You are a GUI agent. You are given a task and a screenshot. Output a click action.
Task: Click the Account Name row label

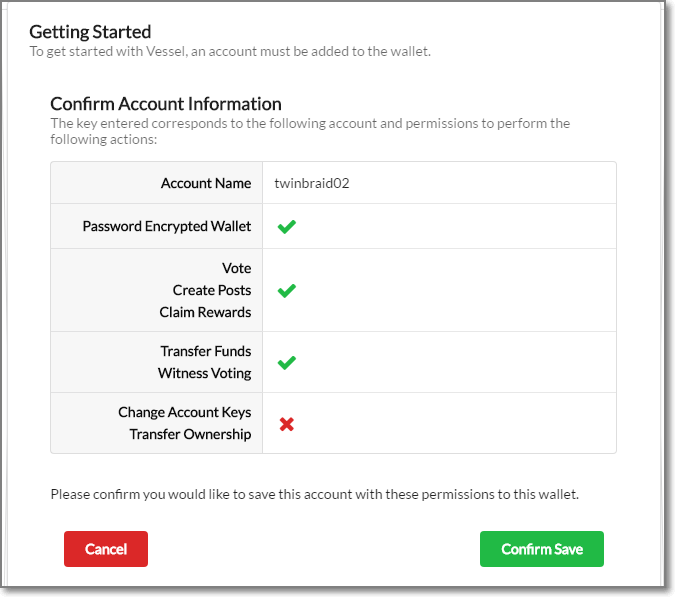pyautogui.click(x=206, y=184)
